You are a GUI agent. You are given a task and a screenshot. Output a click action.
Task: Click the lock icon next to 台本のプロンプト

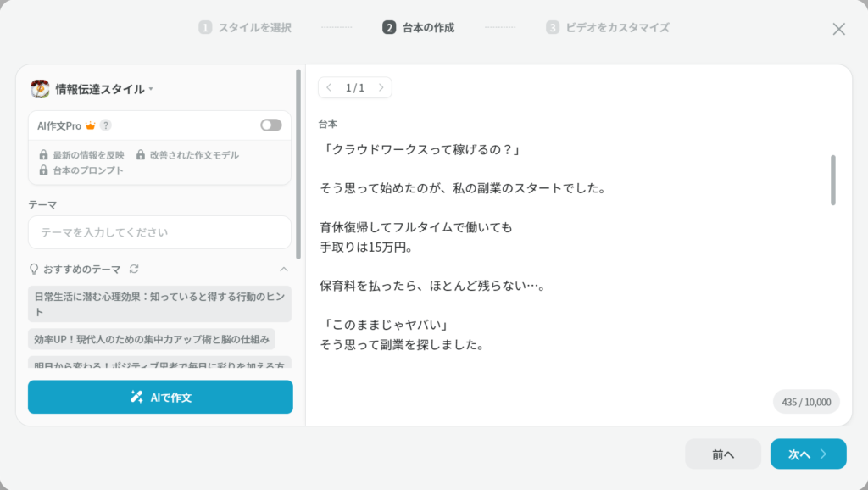pyautogui.click(x=43, y=170)
